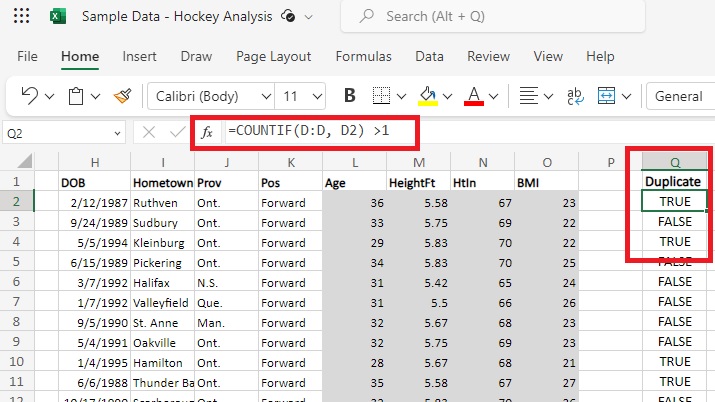Select the DOB cell 9/24/1989
This screenshot has width=715, height=402.
pos(95,223)
